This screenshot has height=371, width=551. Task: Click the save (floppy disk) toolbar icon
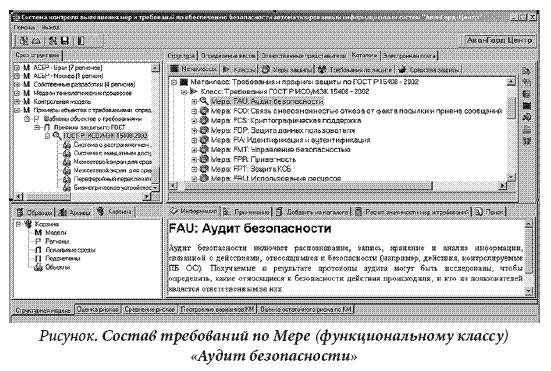coord(65,41)
